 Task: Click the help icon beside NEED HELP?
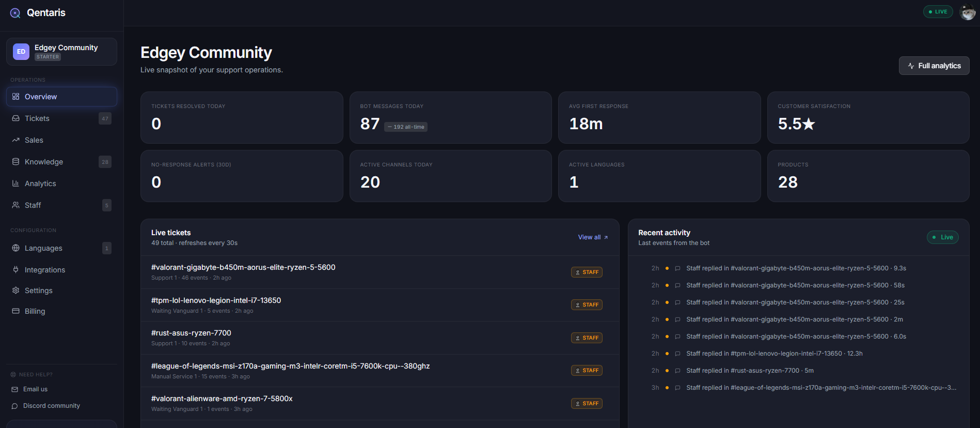(13, 374)
